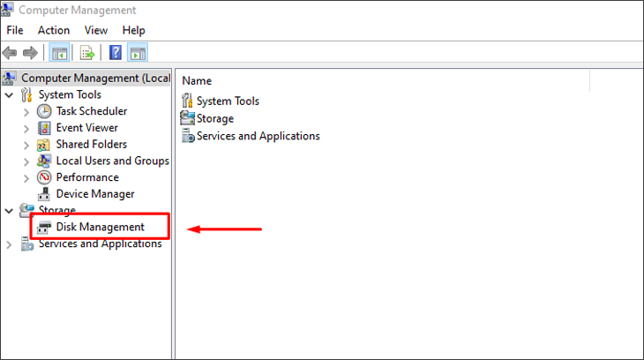Open Disk Management under Storage
Viewport: 644px width, 360px height.
[101, 227]
